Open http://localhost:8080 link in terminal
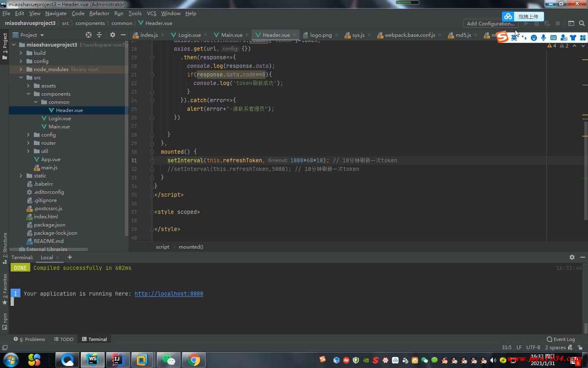The image size is (588, 368). pyautogui.click(x=169, y=294)
